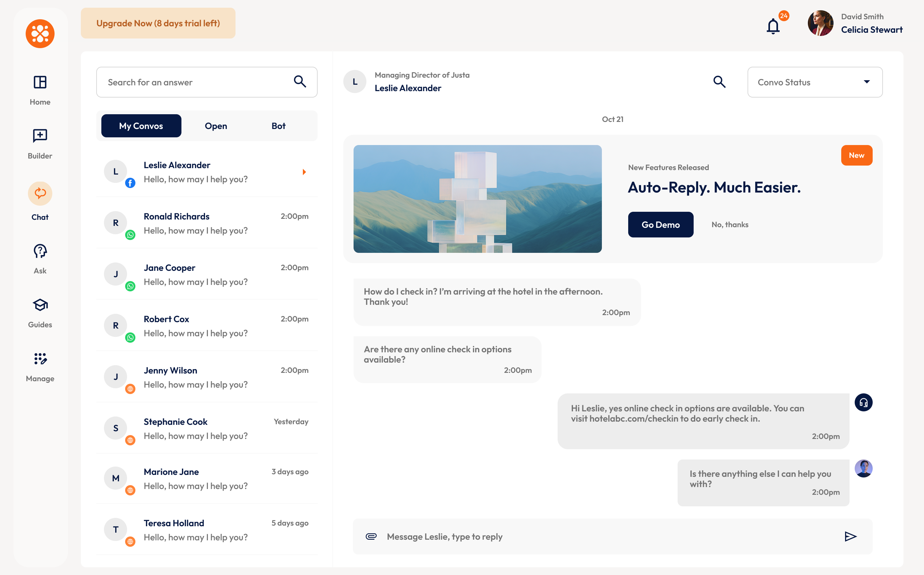The height and width of the screenshot is (575, 924).
Task: Expand the Convo Status dropdown
Action: [815, 82]
